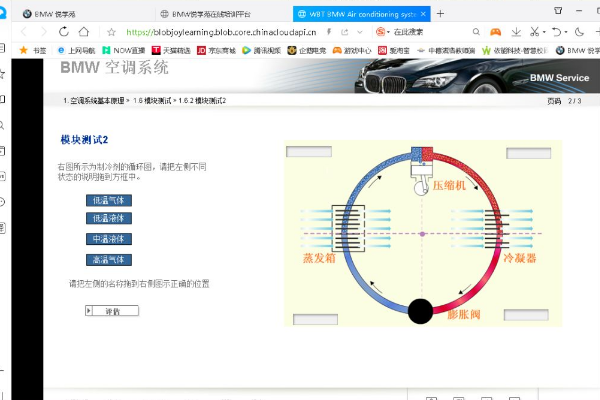Open 京东商城 bookmark
Screen dimensions: 600x400
pos(216,50)
